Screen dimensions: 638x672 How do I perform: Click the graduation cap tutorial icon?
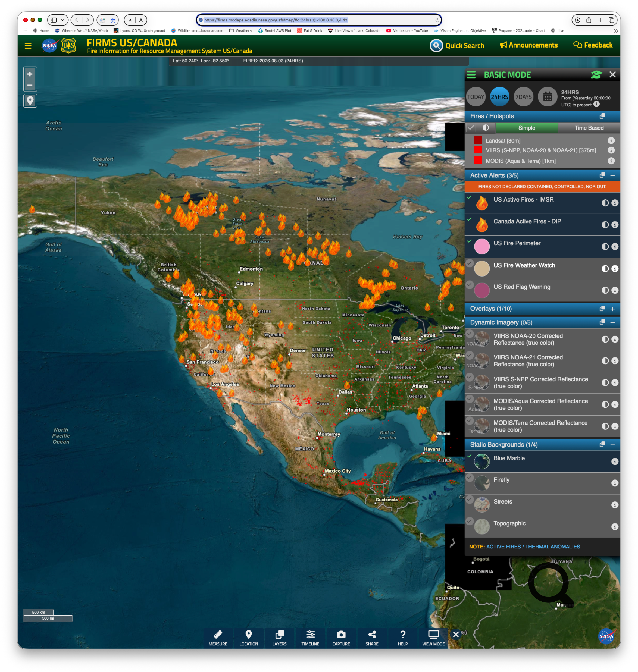click(x=596, y=74)
